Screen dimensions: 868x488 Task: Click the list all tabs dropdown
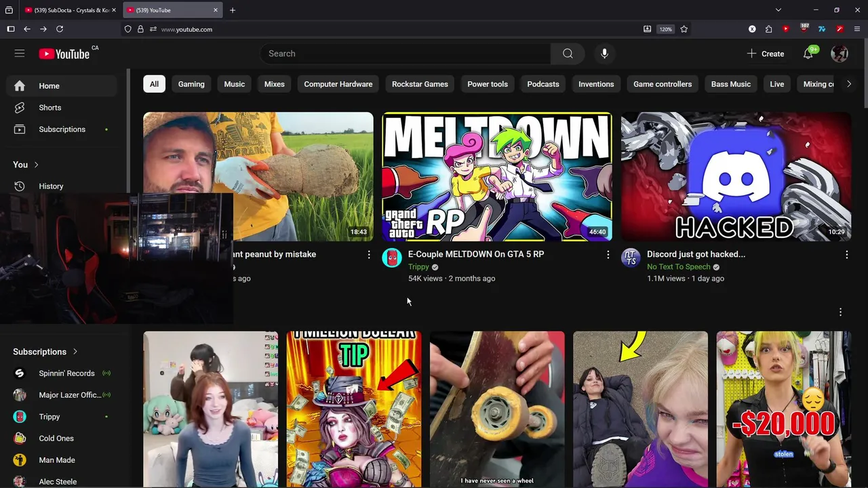click(x=778, y=10)
